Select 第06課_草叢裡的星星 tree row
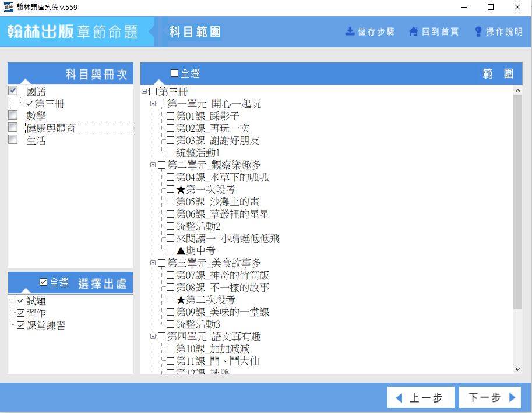Screen dimensions: 532x413 pos(223,214)
